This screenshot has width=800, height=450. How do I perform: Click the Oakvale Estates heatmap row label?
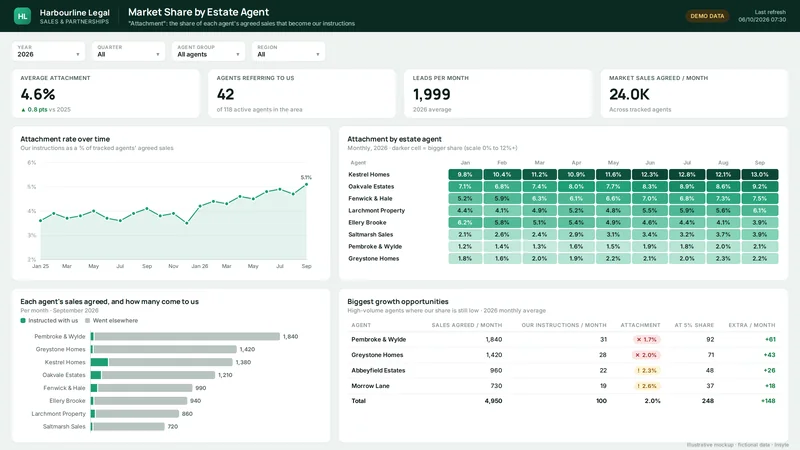tap(371, 187)
